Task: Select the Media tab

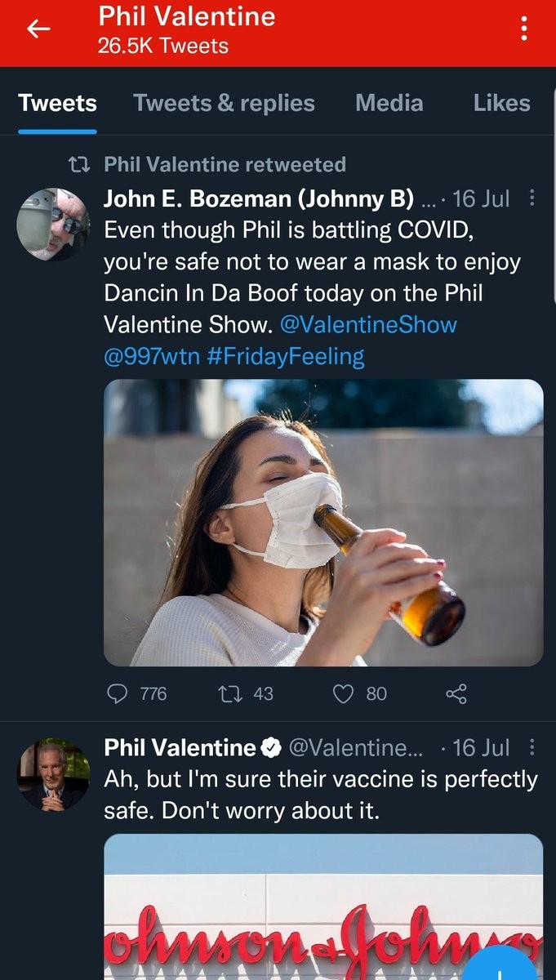Action: [x=389, y=103]
